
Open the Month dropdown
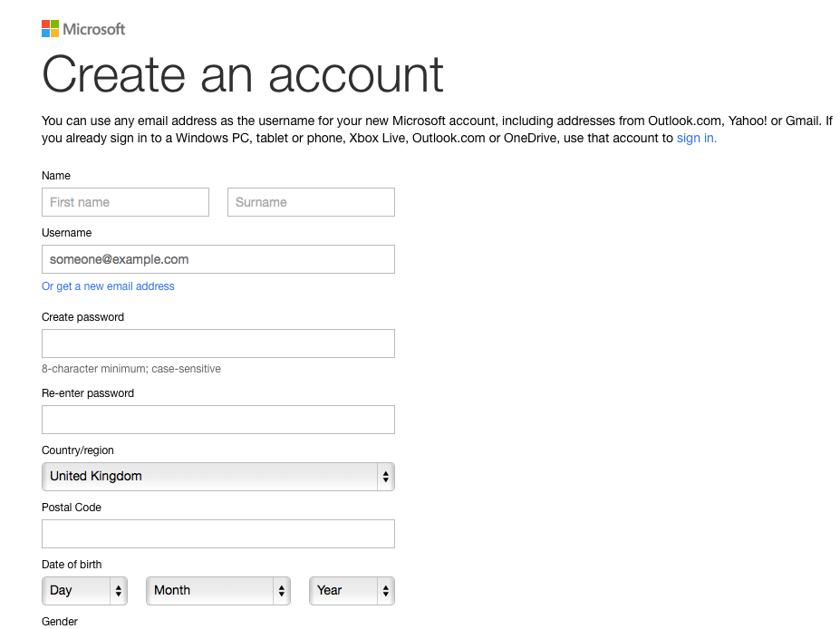click(218, 591)
